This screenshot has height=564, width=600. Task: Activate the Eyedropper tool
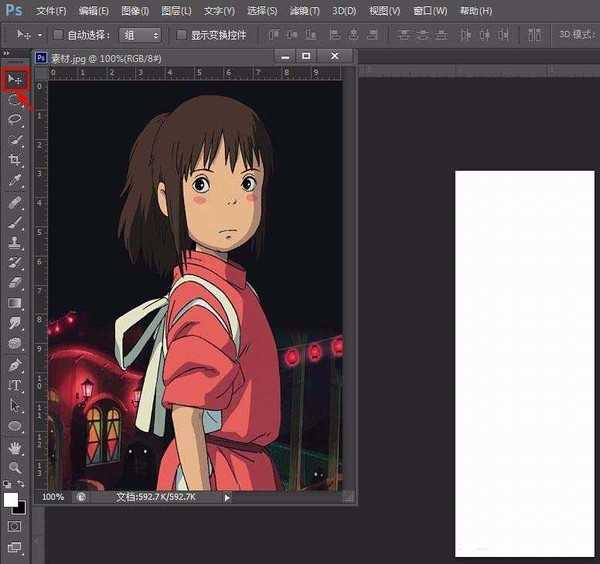coord(15,181)
